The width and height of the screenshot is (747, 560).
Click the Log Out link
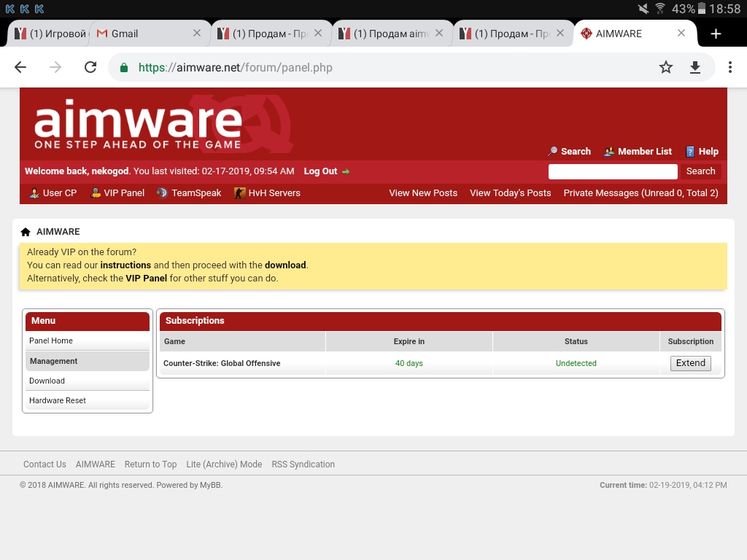pos(321,171)
